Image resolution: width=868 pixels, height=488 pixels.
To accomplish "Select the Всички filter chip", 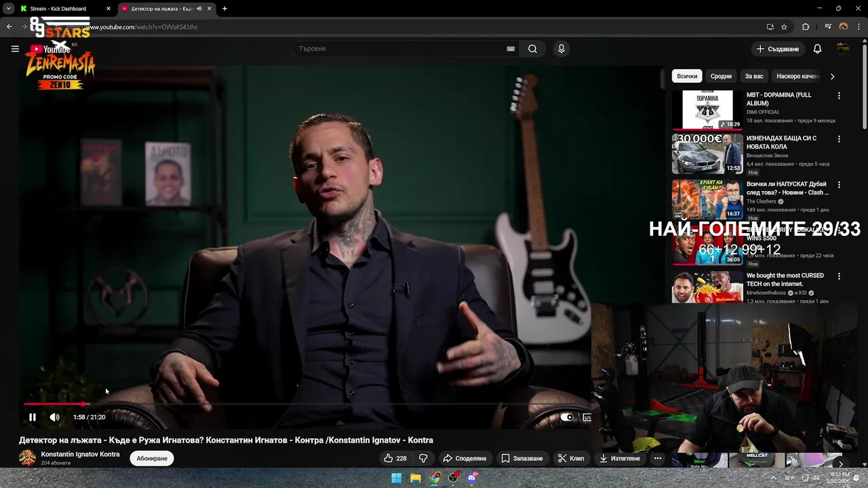I will 687,77.
